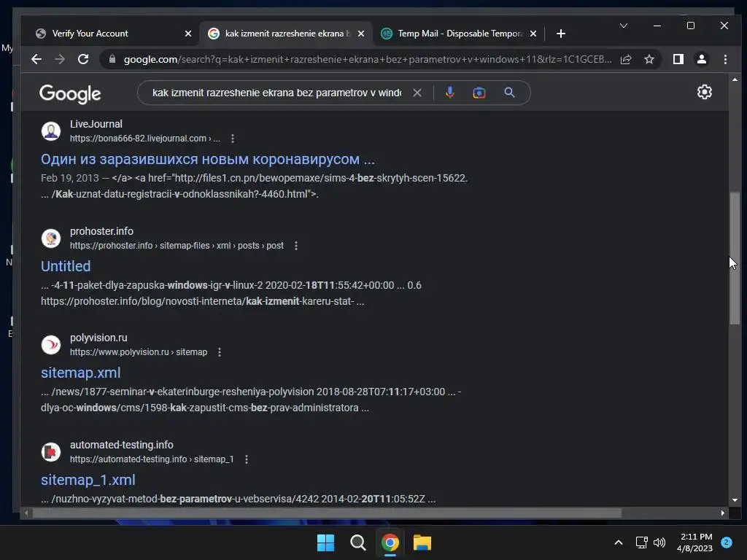The width and height of the screenshot is (747, 560).
Task: Open the sitemap_1.xml result link
Action: coord(88,480)
